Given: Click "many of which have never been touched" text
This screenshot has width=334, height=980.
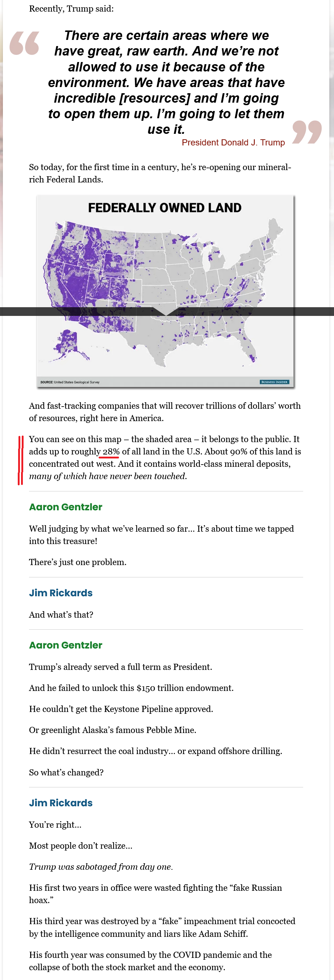Looking at the screenshot, I should click(108, 476).
